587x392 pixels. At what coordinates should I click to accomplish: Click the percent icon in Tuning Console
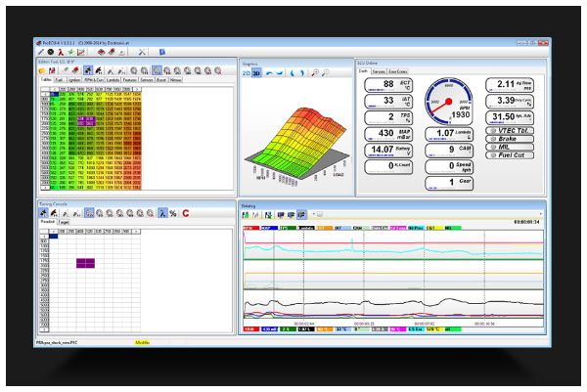(172, 212)
